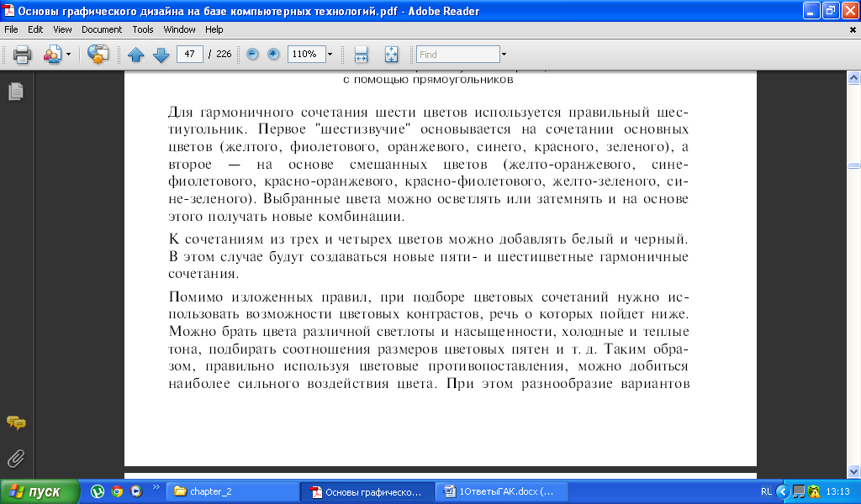Open the Pages panel in sidebar
Screen dimensions: 861x504
16,92
